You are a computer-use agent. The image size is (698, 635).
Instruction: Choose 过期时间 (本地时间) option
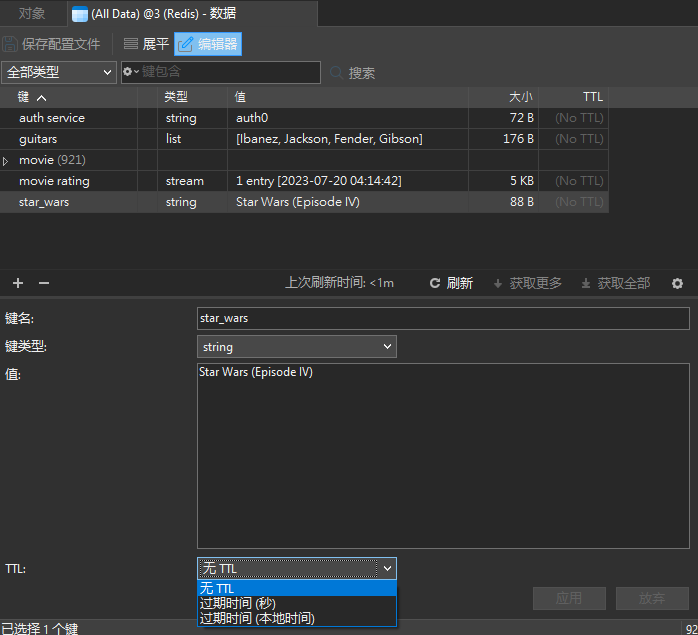tap(296, 619)
